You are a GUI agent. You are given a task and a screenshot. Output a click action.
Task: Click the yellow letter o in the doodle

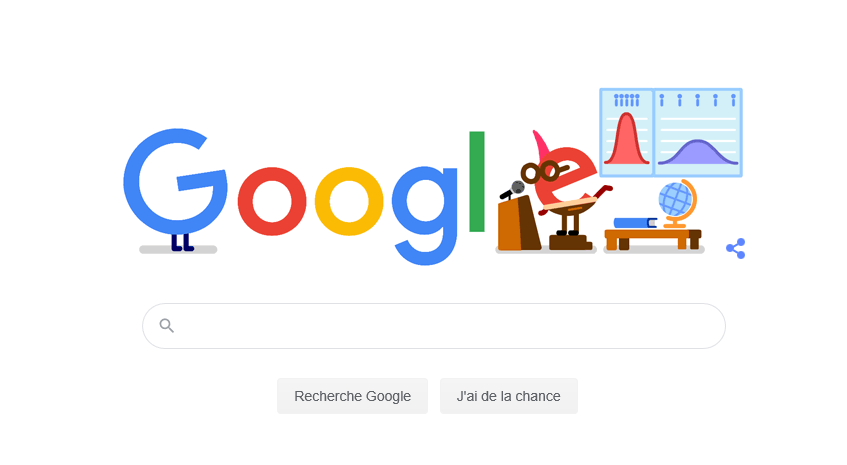tap(349, 201)
